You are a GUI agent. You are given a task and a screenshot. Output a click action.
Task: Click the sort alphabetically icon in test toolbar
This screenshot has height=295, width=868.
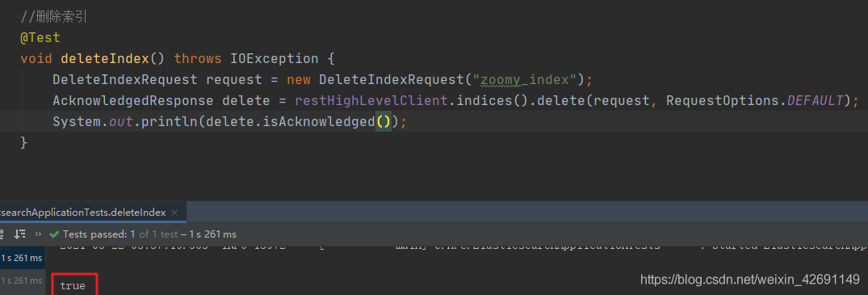(x=2, y=234)
